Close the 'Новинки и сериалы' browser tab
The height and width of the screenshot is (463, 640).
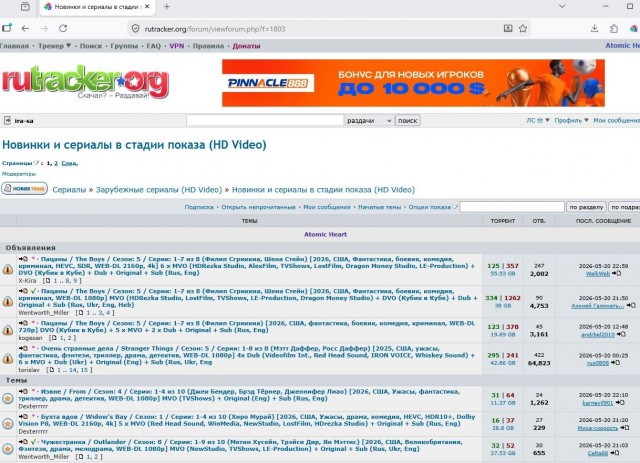pos(147,7)
